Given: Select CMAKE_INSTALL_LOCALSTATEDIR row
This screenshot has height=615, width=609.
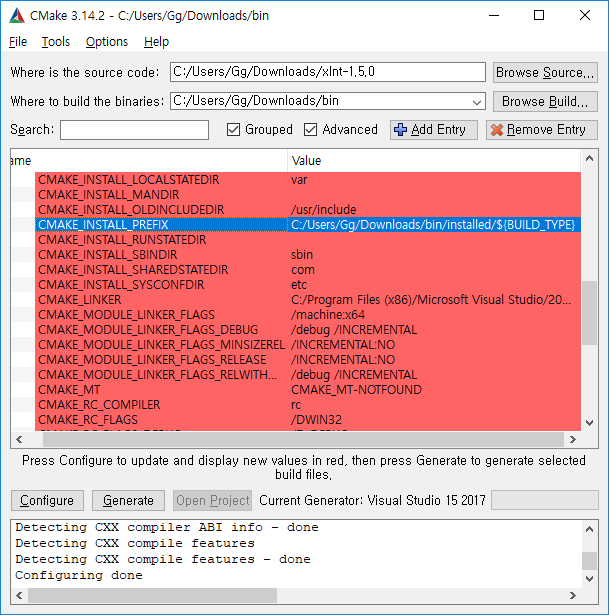Looking at the screenshot, I should tap(308, 180).
